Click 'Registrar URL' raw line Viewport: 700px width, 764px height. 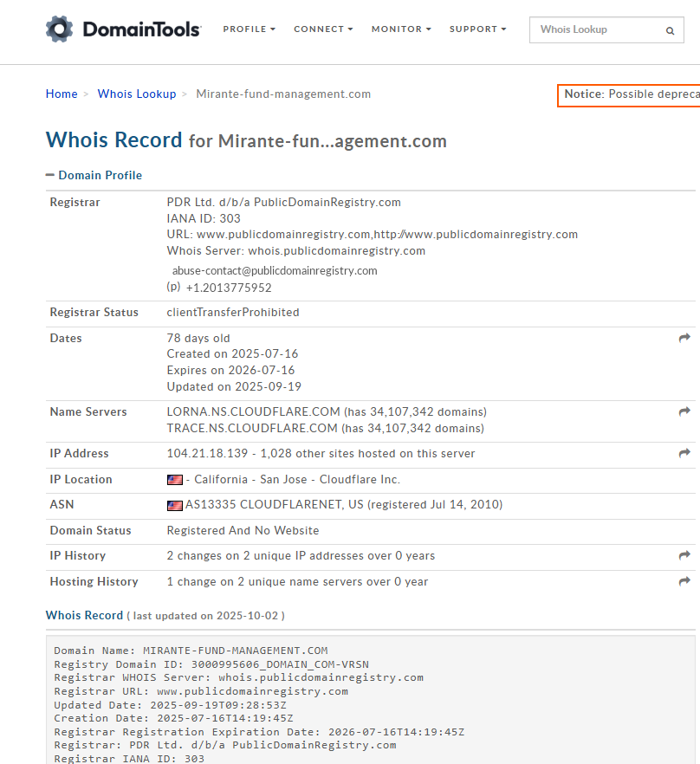201,691
